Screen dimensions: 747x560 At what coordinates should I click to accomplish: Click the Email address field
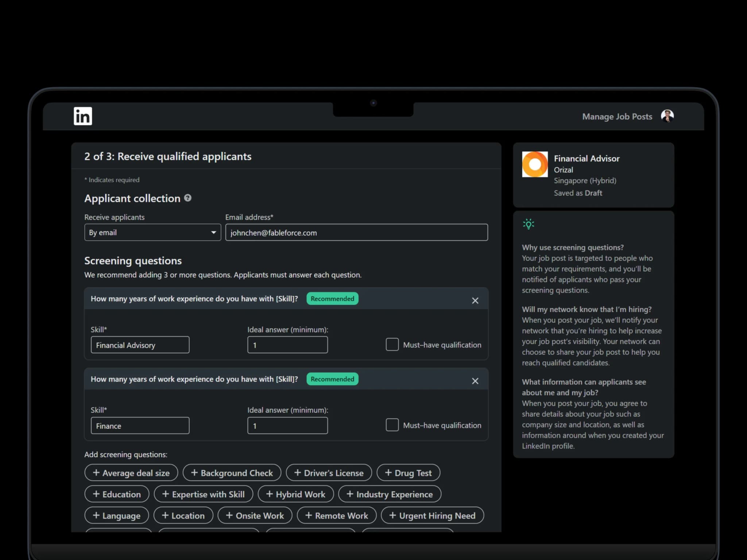coord(356,232)
